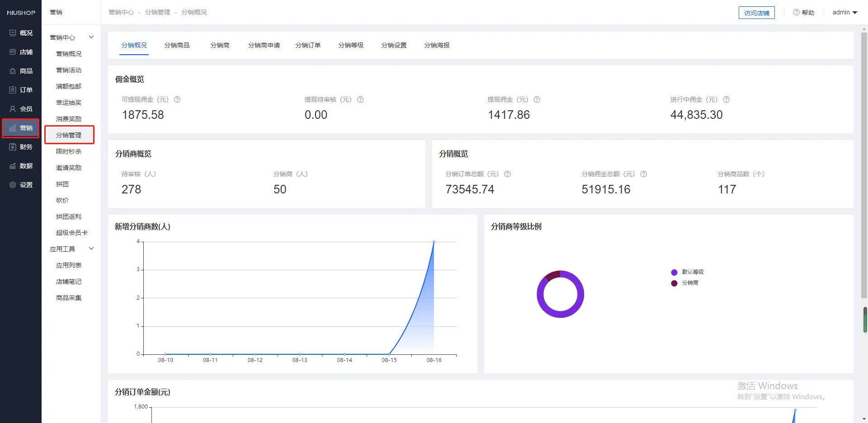Click help icon beside 可提现佣金
This screenshot has height=423, width=868.
coord(177,99)
